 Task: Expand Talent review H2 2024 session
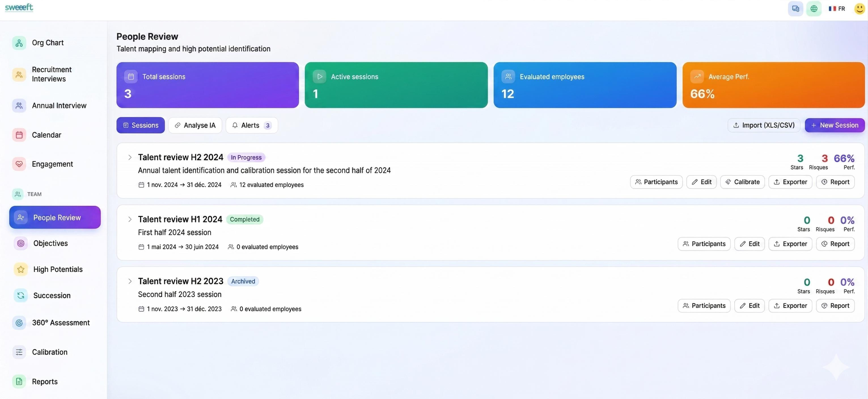click(x=130, y=157)
